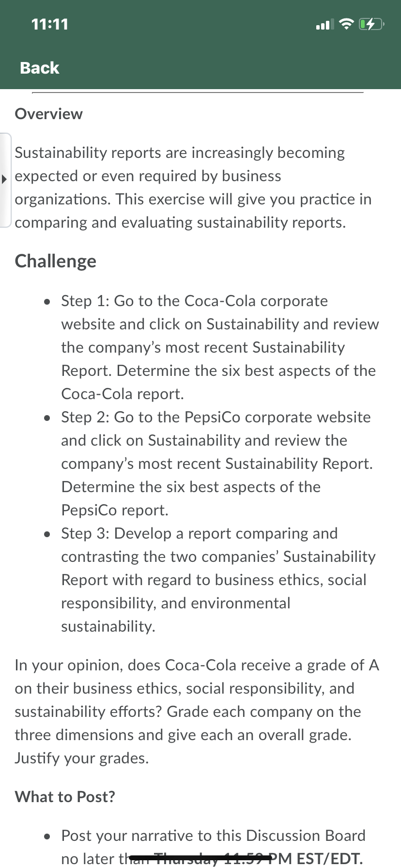This screenshot has height=868, width=401.
Task: Tap the bullet point before Step 1
Action: (x=47, y=302)
